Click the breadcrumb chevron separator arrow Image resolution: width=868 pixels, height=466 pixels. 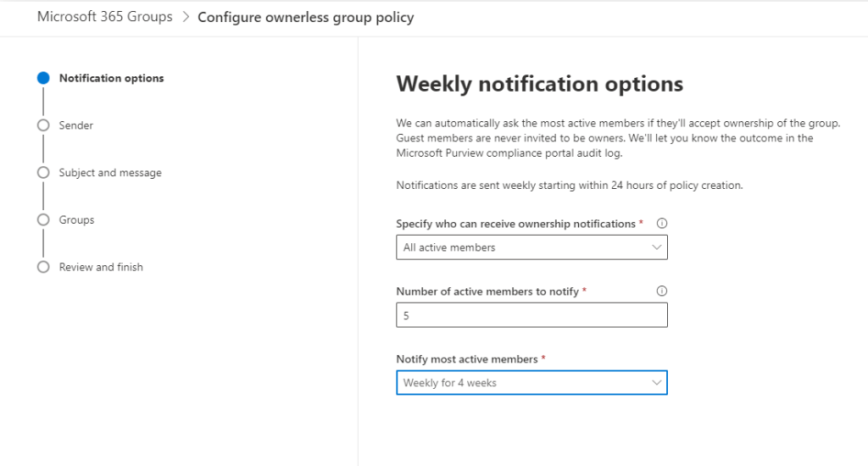click(x=186, y=17)
